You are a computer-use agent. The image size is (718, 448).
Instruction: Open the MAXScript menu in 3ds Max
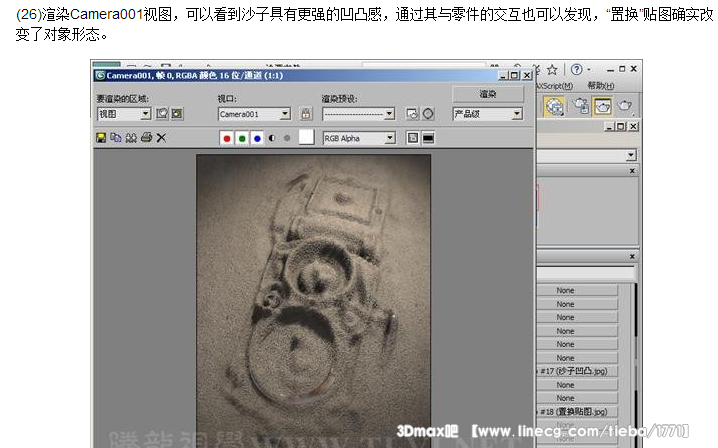[555, 86]
